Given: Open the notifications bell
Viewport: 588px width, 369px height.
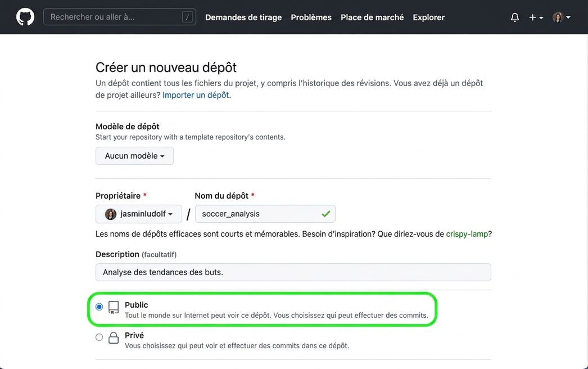Looking at the screenshot, I should pyautogui.click(x=515, y=17).
